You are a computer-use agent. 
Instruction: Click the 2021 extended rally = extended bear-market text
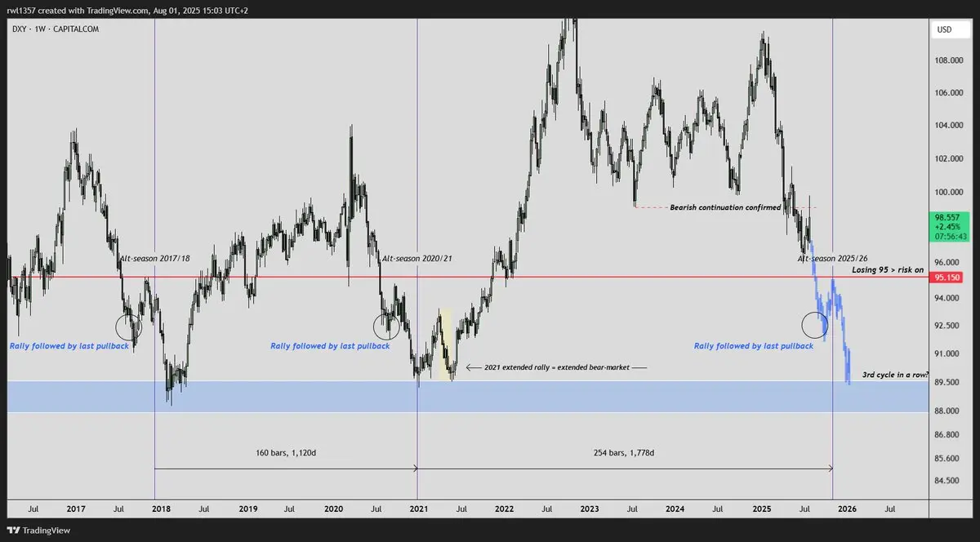(x=556, y=368)
